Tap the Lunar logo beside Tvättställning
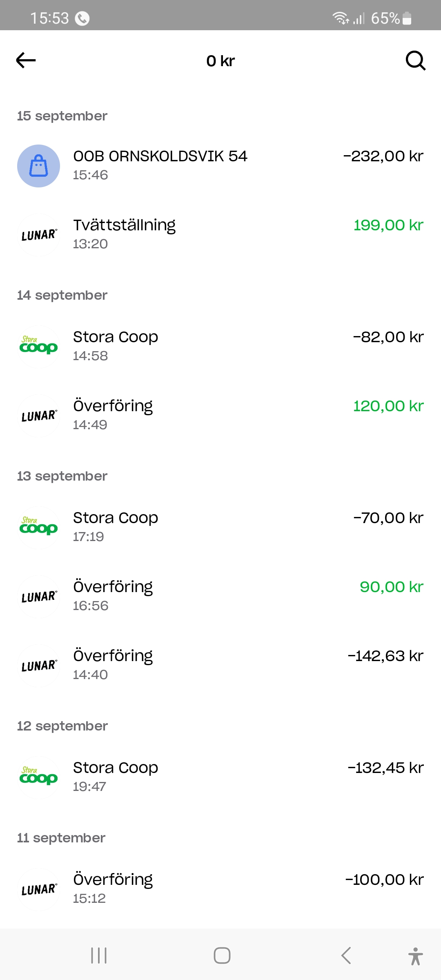This screenshot has height=980, width=441. point(39,235)
